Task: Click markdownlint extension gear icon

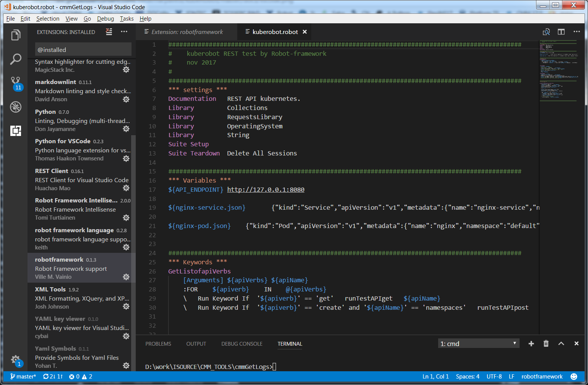Action: [x=126, y=99]
